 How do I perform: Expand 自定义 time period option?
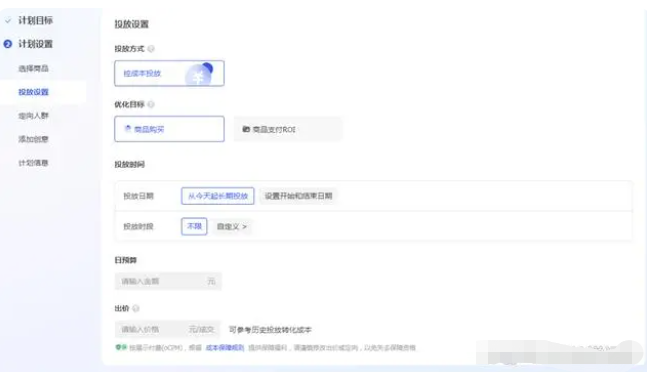click(x=231, y=226)
